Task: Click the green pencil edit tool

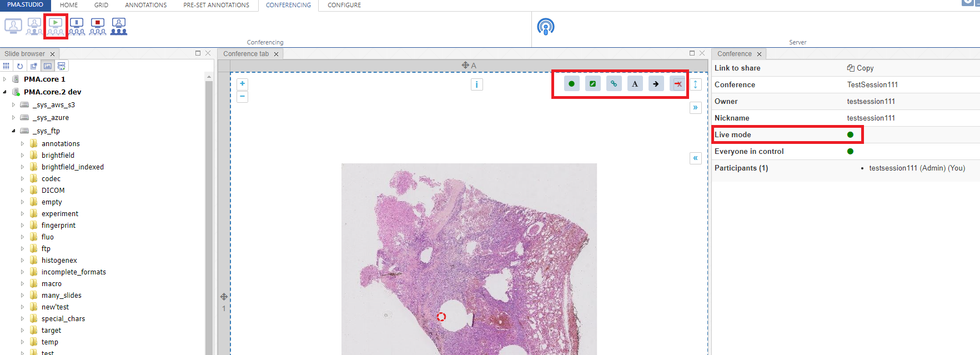Action: (592, 84)
